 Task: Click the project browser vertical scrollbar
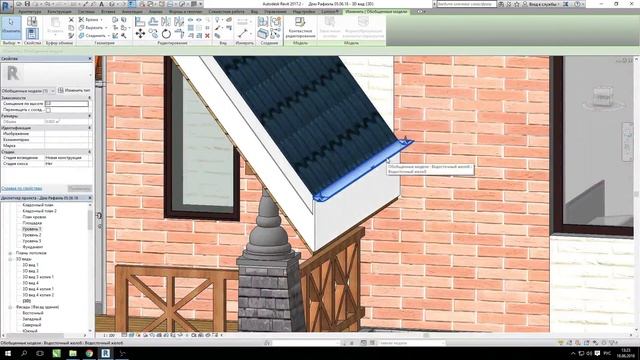click(x=90, y=220)
